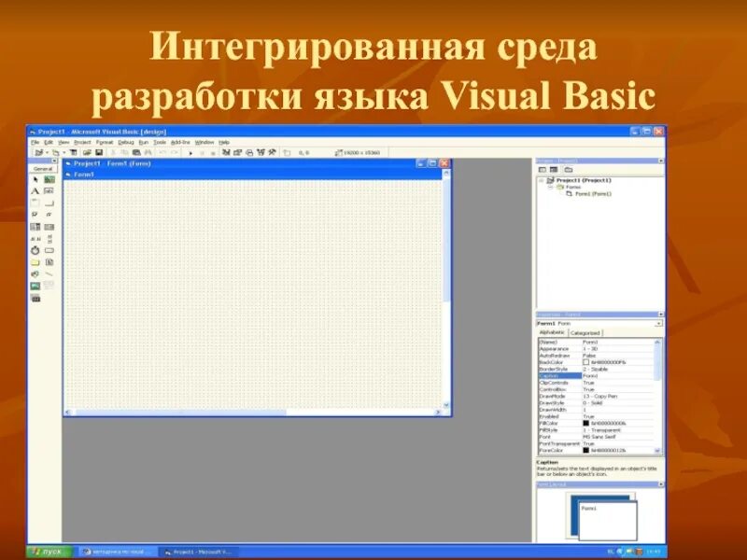Select the ListBox control in toolbox
This screenshot has height=560, width=747.
click(49, 227)
